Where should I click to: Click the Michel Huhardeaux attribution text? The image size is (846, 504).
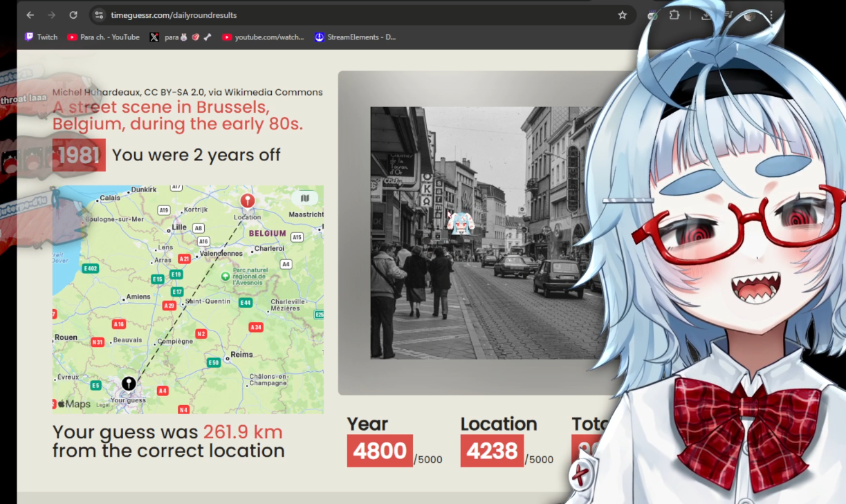click(x=187, y=92)
